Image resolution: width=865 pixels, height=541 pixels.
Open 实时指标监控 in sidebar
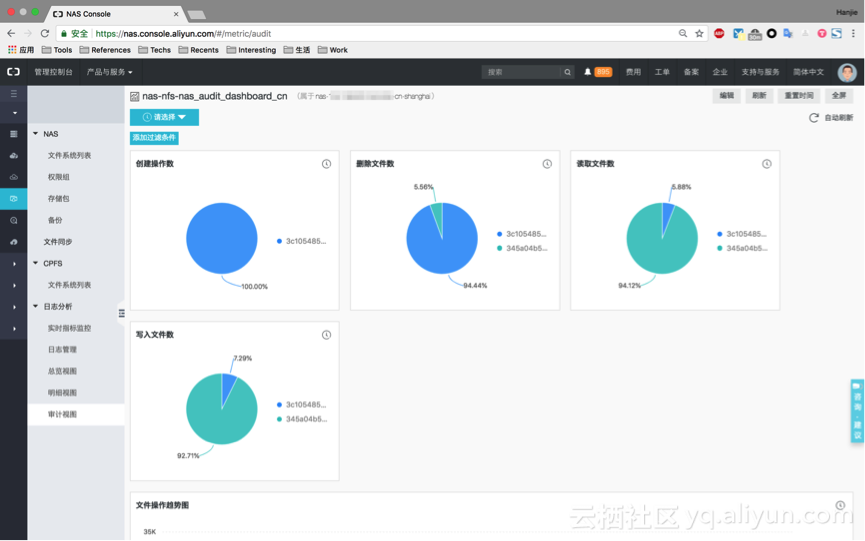point(70,328)
